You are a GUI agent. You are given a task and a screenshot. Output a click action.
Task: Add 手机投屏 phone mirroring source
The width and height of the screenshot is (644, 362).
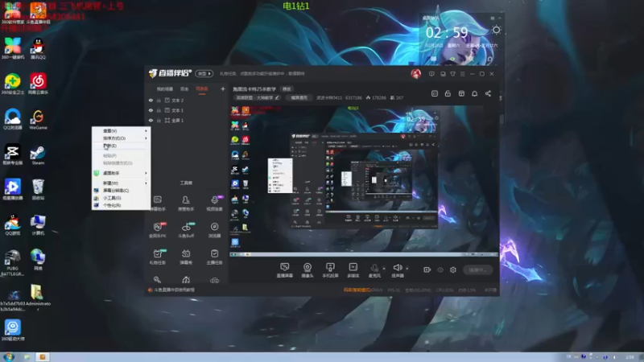tap(330, 270)
